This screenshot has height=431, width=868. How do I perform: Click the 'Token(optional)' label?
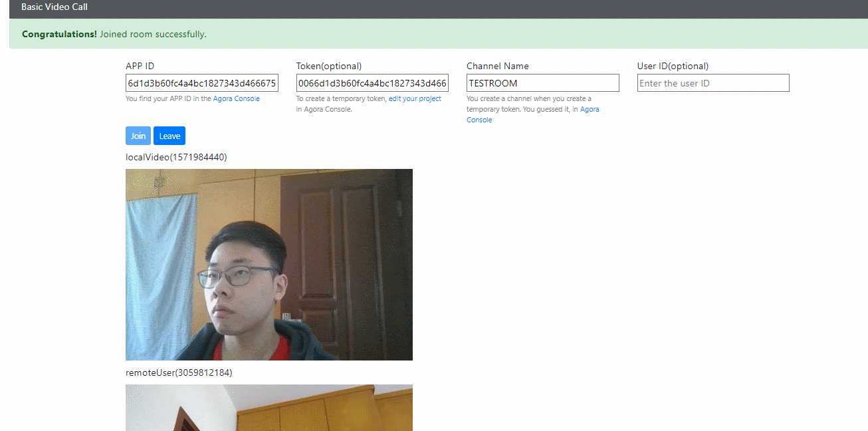click(x=329, y=66)
